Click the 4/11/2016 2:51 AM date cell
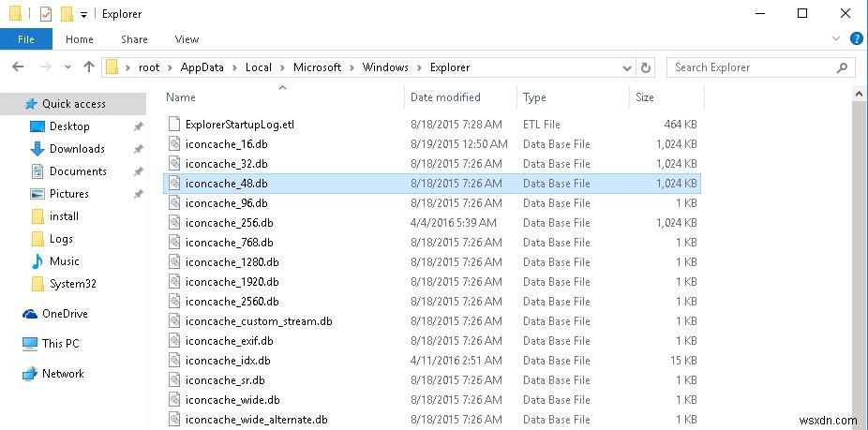The height and width of the screenshot is (430, 868). 456,361
